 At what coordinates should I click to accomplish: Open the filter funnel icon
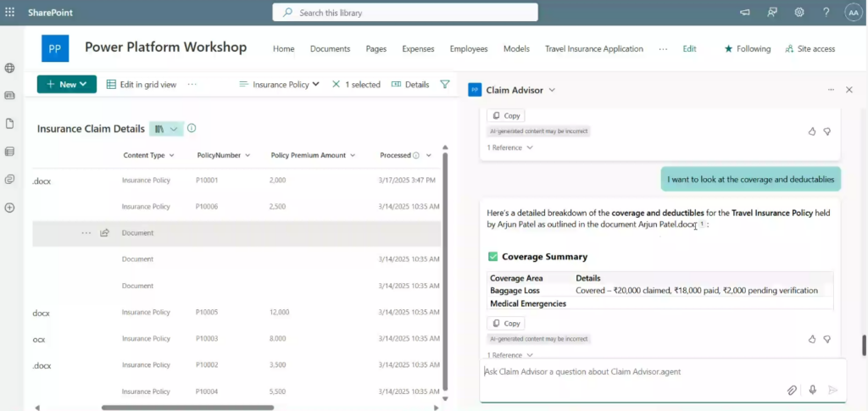pos(444,84)
